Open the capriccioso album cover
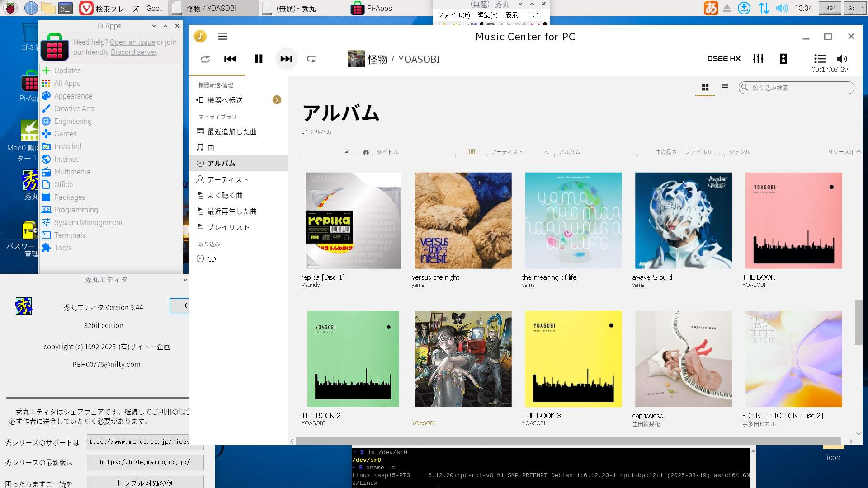Screen dimensions: 868x488 tap(683, 359)
